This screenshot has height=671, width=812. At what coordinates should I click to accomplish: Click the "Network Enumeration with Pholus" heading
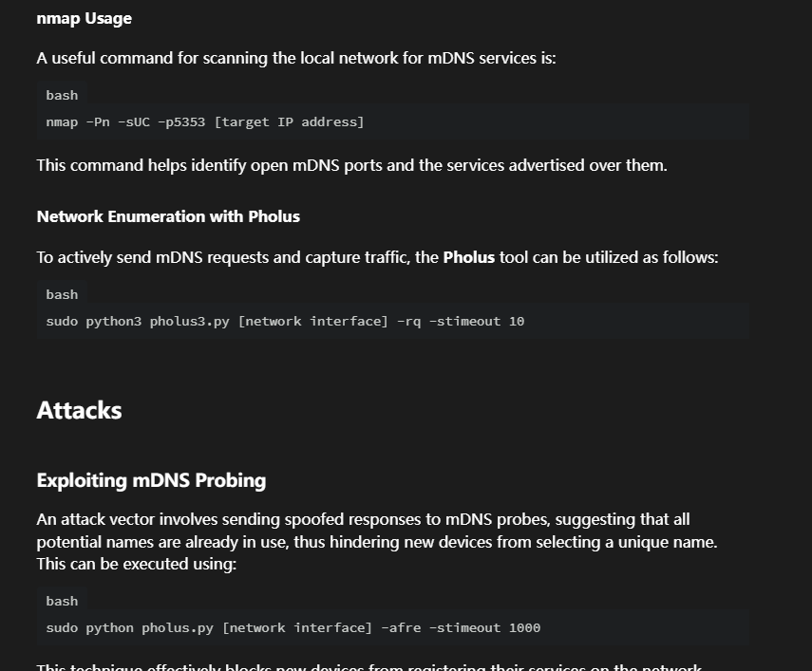click(x=168, y=216)
